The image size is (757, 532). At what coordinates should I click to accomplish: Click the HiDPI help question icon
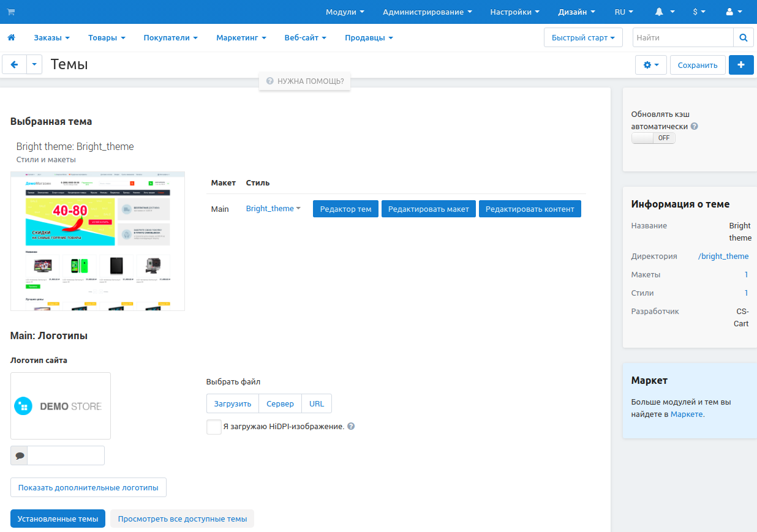(x=351, y=427)
